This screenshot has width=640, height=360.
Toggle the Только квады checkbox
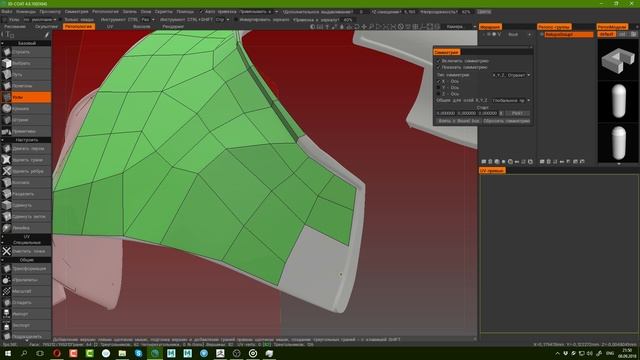[x=60, y=19]
